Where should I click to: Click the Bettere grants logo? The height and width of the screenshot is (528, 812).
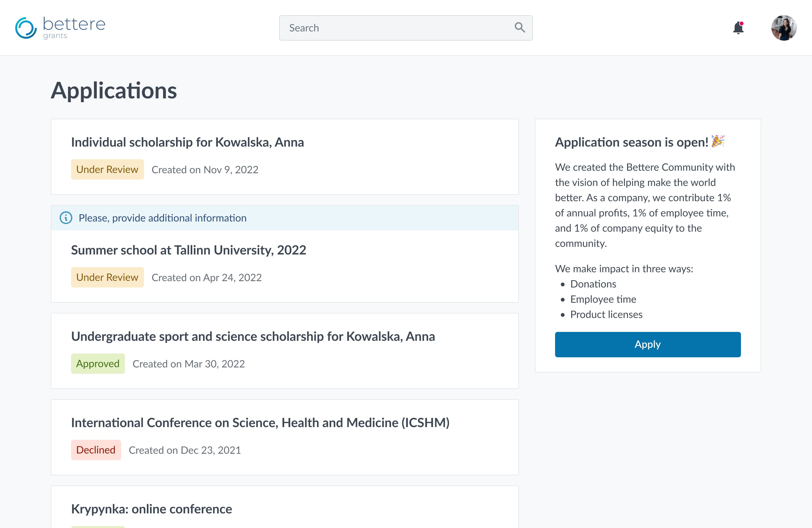point(60,28)
